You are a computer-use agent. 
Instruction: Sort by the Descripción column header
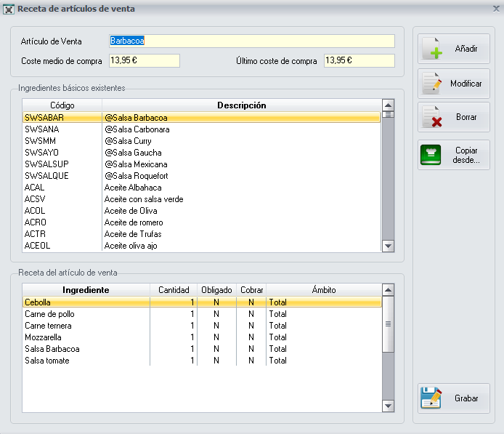tap(241, 105)
